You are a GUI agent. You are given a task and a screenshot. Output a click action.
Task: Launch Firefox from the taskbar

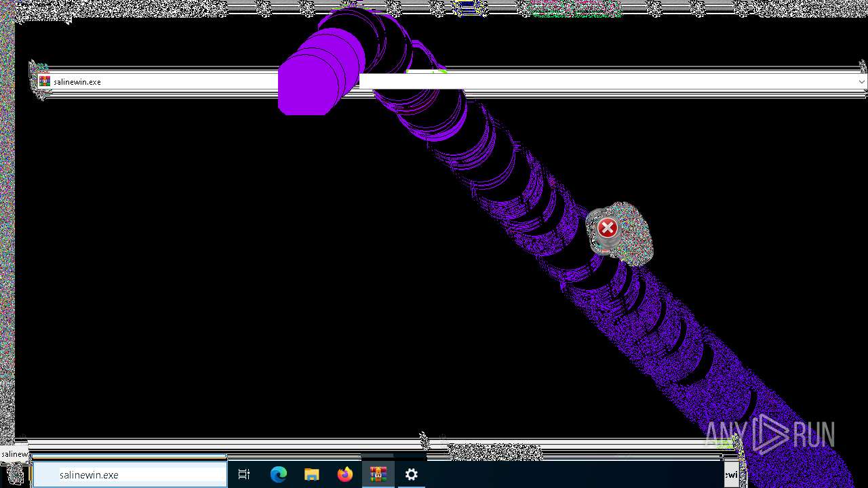(x=345, y=475)
